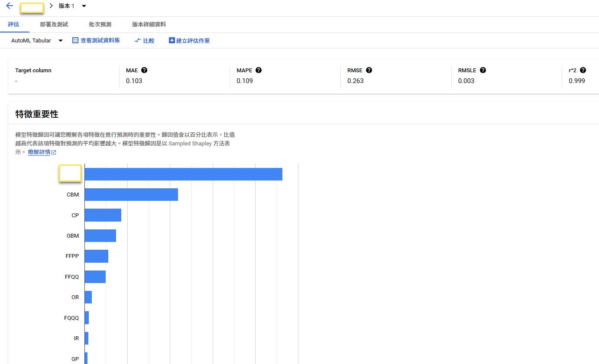Select the GBM bar in chart

click(100, 236)
